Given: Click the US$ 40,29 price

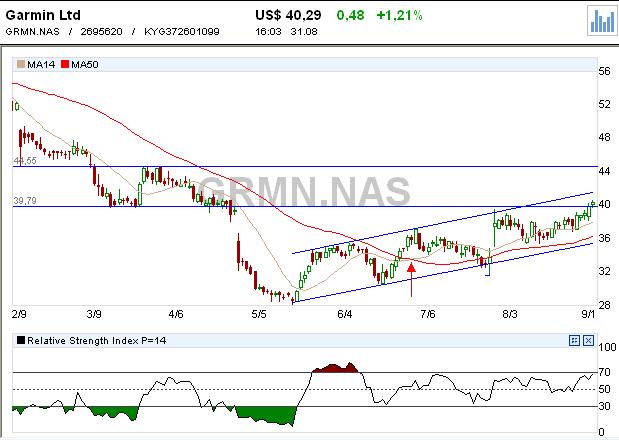Looking at the screenshot, I should coord(288,15).
